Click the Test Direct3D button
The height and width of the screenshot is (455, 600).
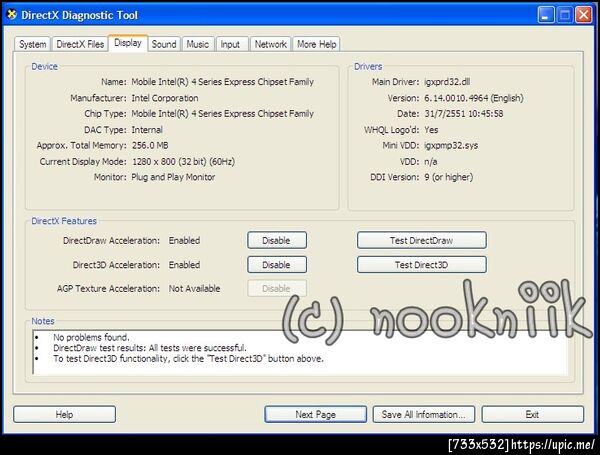click(422, 264)
